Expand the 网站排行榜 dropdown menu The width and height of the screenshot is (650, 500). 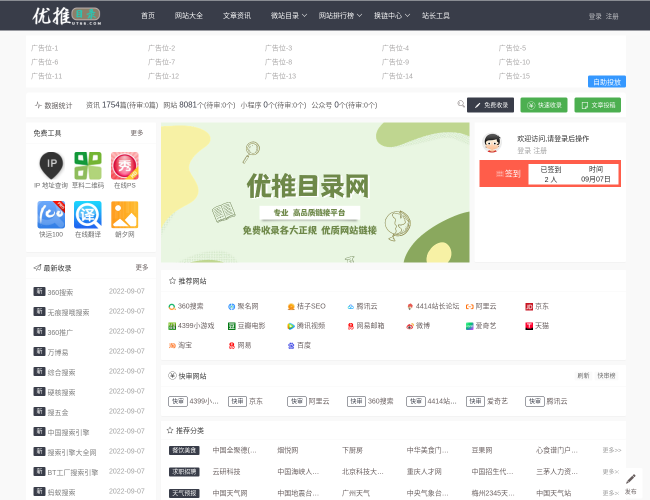(340, 15)
